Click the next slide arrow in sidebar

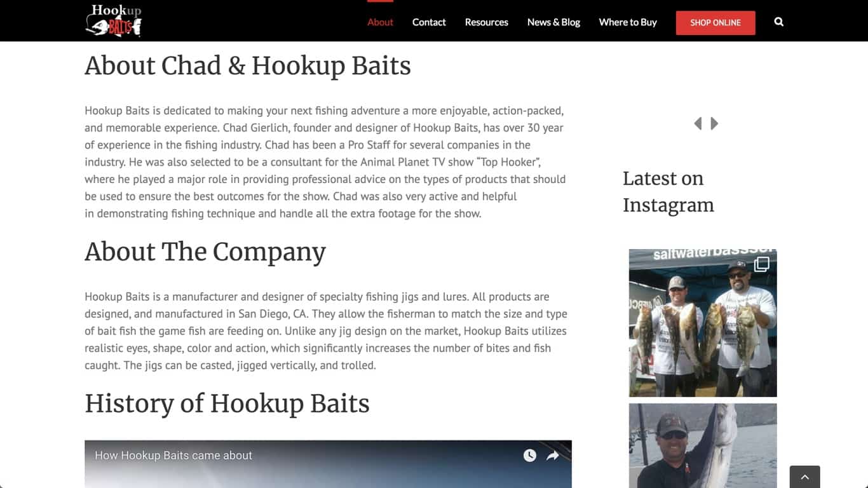click(714, 123)
